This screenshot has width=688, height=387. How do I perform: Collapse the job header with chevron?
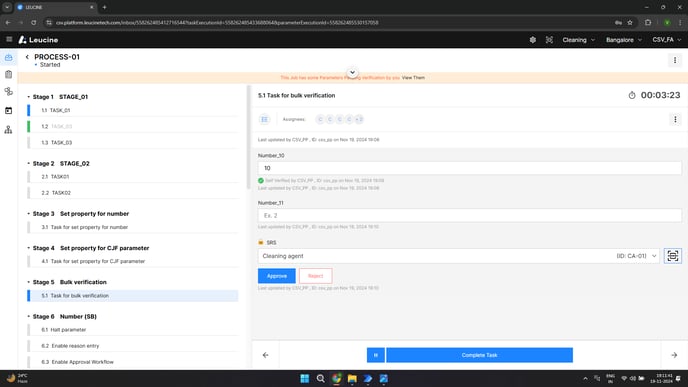352,72
